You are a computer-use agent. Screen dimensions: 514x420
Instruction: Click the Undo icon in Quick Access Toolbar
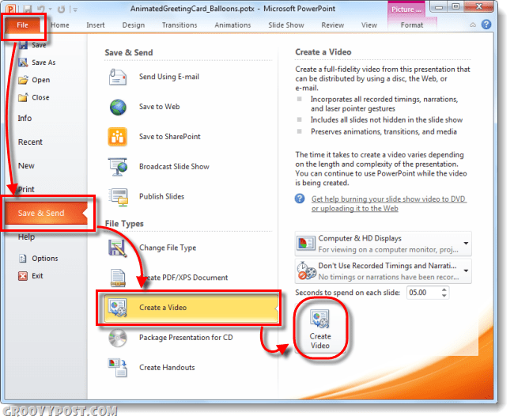click(x=41, y=9)
